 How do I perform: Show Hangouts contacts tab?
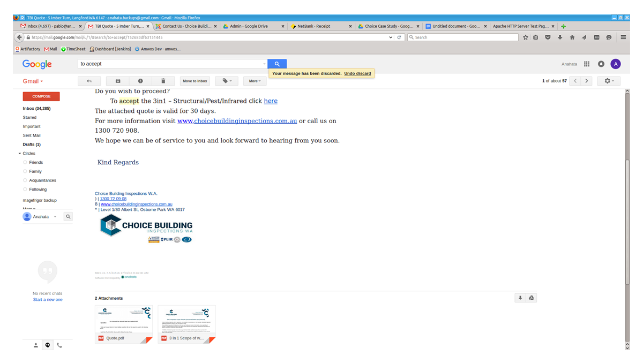point(36,345)
